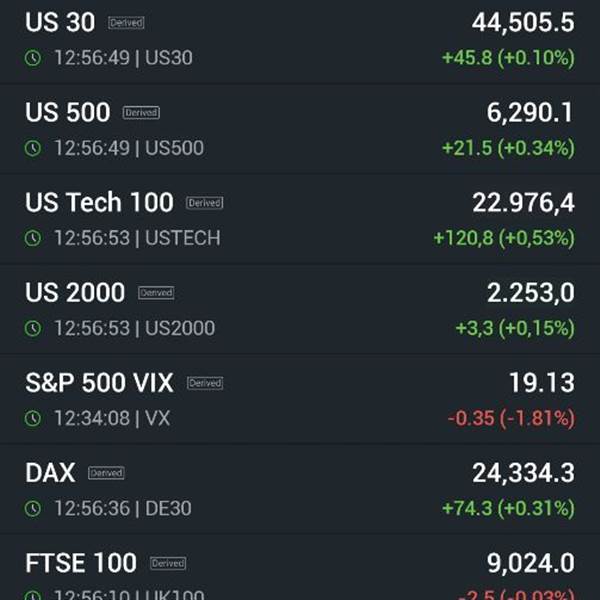This screenshot has height=600, width=600.
Task: Click the VIX change -0.35 (-1.81%)
Action: (x=511, y=418)
